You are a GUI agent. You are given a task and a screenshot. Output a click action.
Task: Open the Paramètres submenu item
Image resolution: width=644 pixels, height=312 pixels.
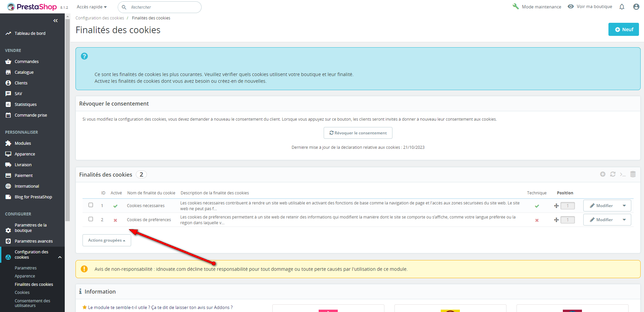click(25, 268)
